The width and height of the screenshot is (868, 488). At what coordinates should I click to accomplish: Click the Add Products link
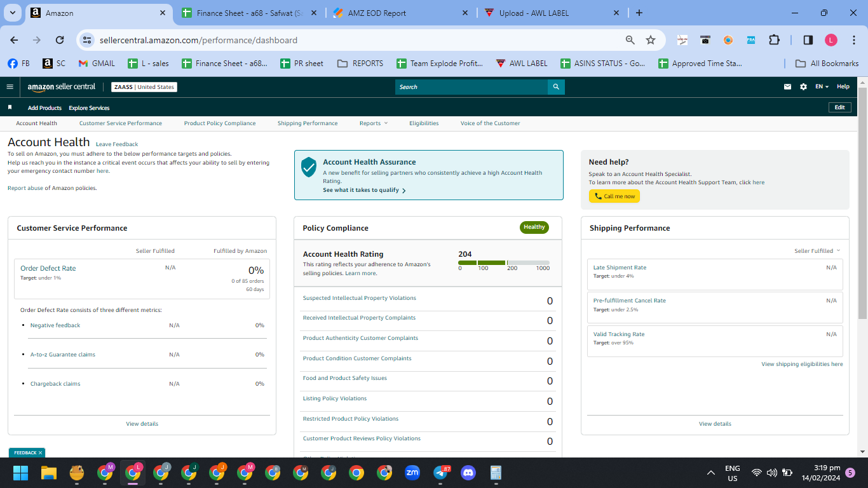pos(44,108)
